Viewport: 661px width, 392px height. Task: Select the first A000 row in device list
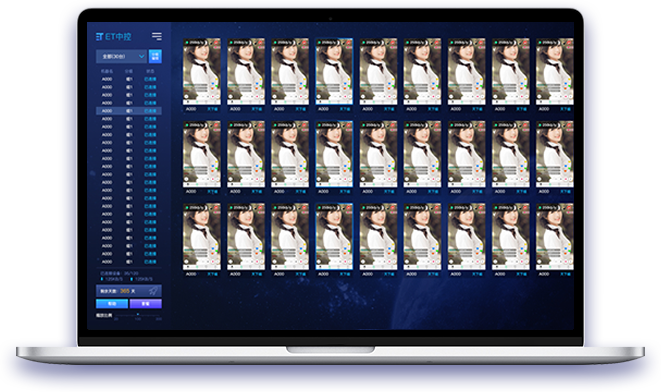tap(129, 79)
